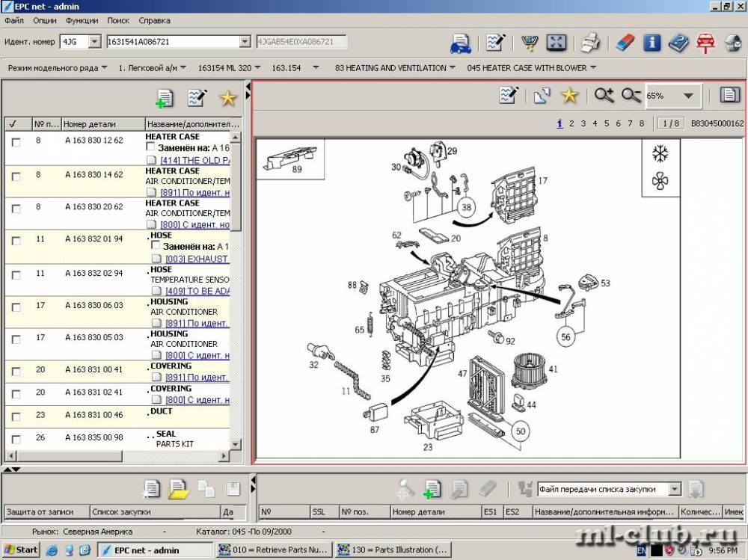This screenshot has height=560, width=748.
Task: Click the blue car vehicle icon
Action: click(460, 43)
